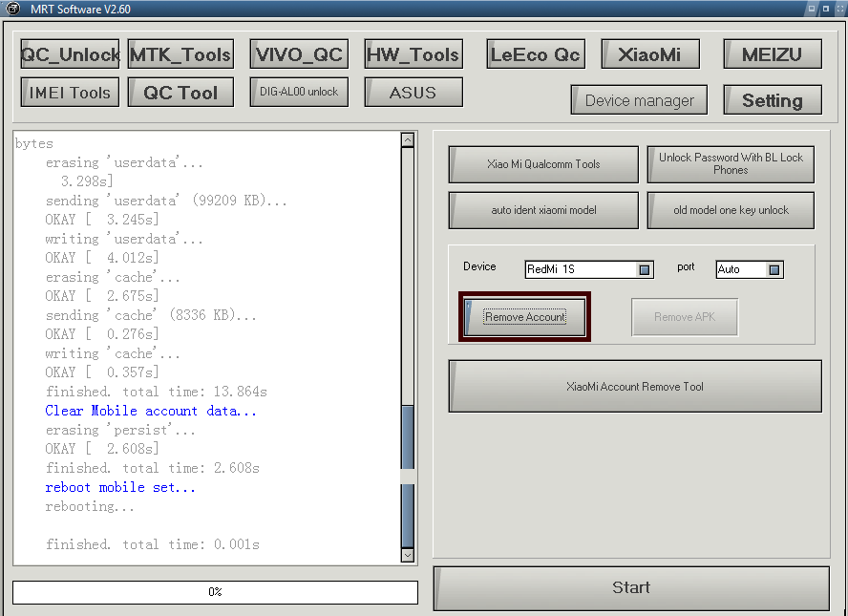Click Xiao Mi Qualcomm Tools button
Screen dimensions: 848x616
click(x=543, y=164)
